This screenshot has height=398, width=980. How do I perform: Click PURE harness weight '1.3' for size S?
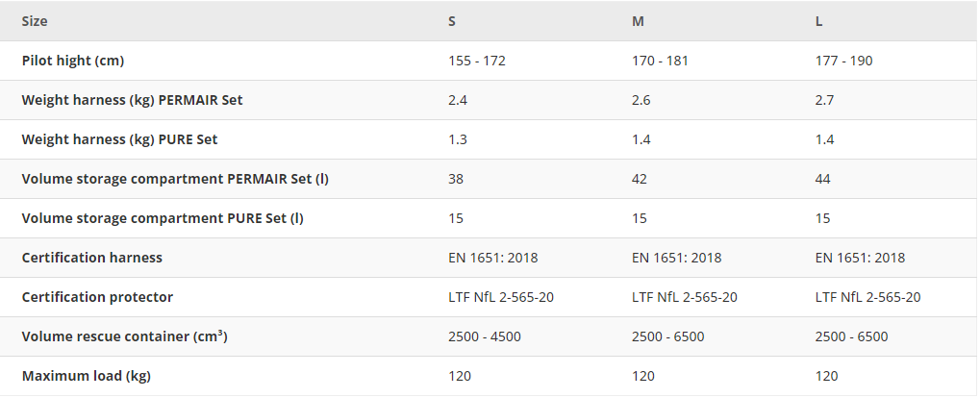(x=458, y=139)
